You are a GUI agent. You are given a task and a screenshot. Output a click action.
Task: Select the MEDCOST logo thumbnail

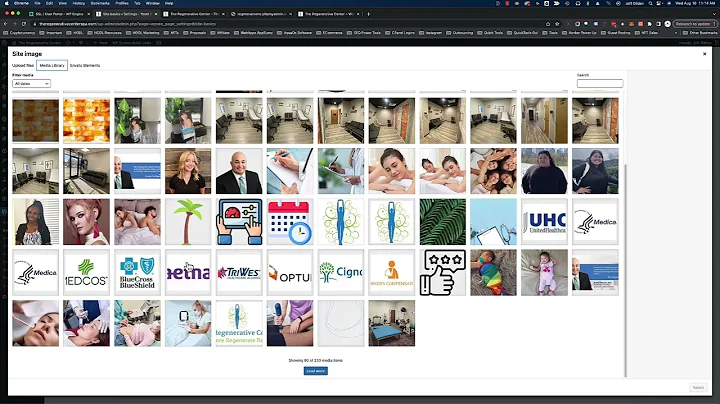[86, 273]
